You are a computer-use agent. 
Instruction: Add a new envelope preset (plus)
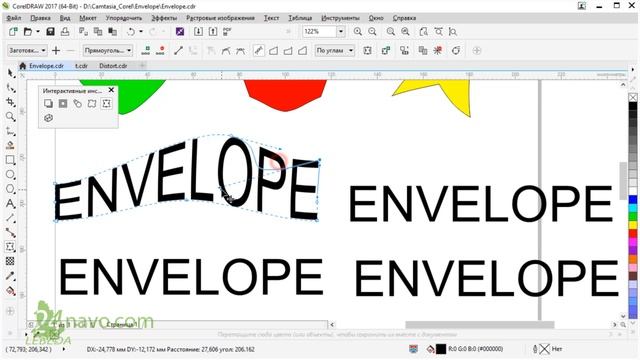click(x=56, y=51)
